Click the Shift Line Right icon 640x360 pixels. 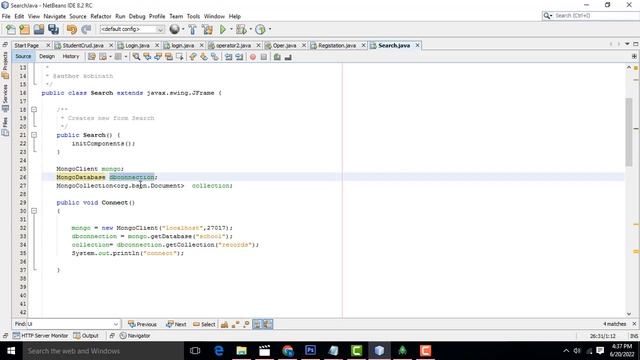pyautogui.click(x=239, y=57)
